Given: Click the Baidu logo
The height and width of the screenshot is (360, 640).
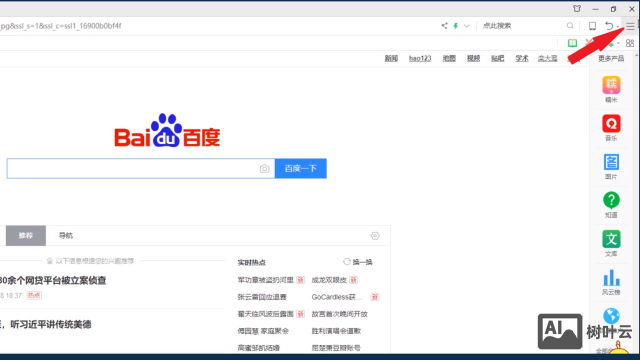Looking at the screenshot, I should point(167,131).
